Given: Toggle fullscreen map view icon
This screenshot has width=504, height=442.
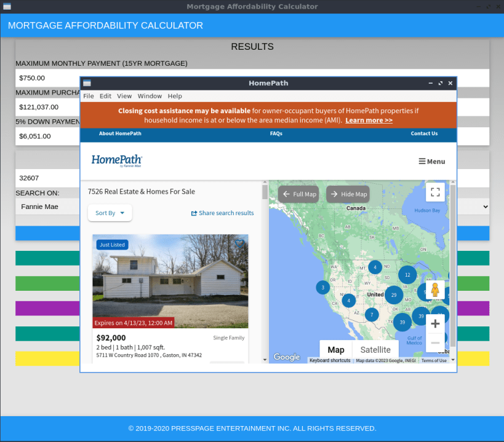Looking at the screenshot, I should click(x=435, y=192).
